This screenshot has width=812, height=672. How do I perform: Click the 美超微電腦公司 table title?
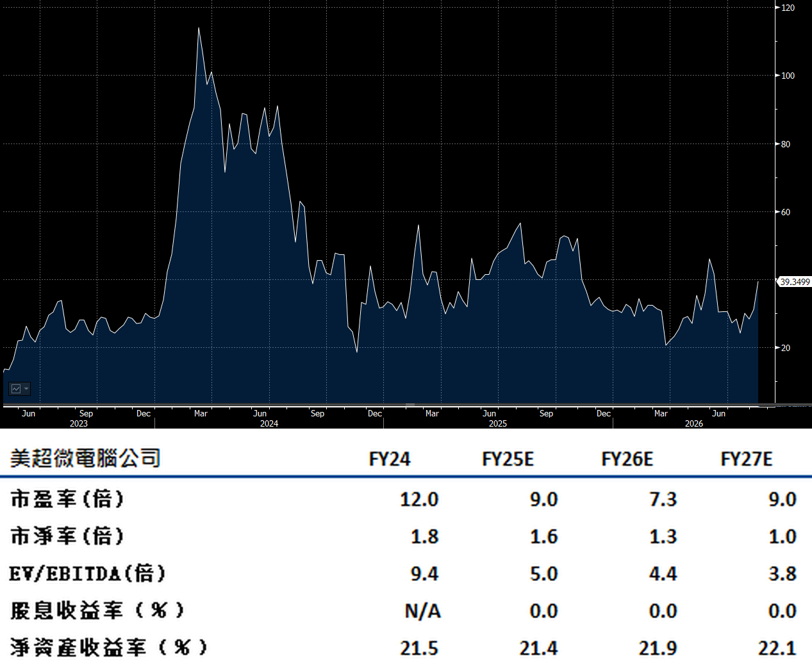pyautogui.click(x=85, y=459)
